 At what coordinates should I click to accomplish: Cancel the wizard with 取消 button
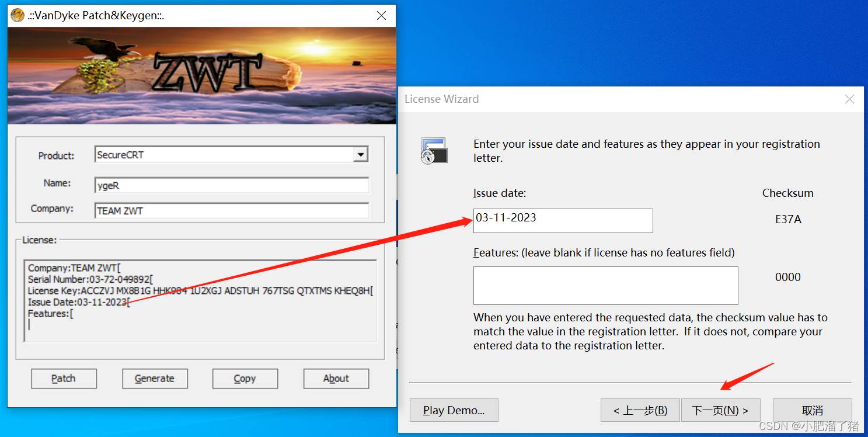pos(813,410)
